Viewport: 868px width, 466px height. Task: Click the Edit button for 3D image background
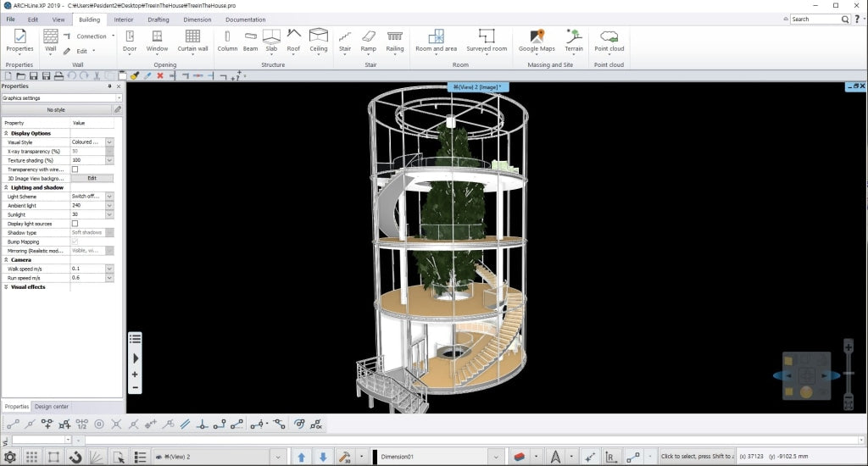(92, 179)
